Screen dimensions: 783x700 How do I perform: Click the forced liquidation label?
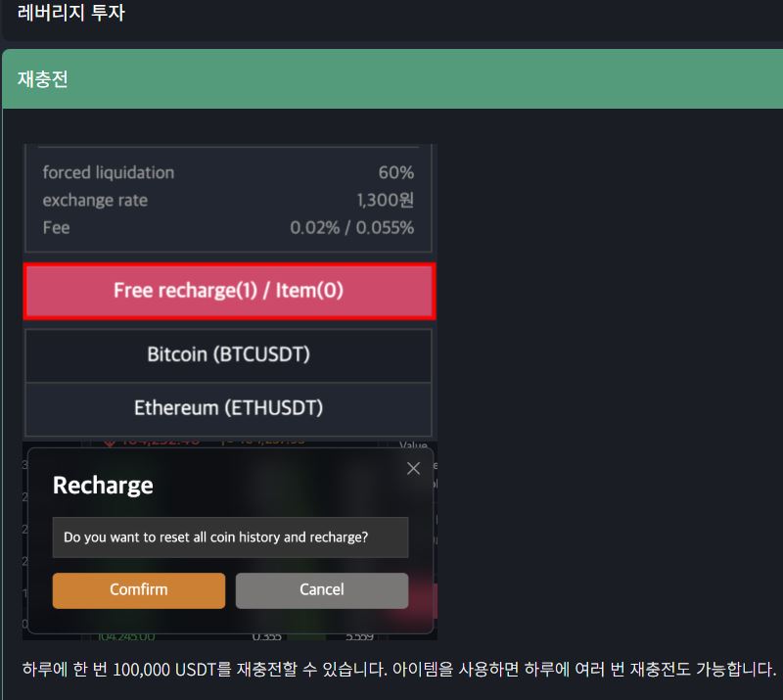pyautogui.click(x=108, y=172)
